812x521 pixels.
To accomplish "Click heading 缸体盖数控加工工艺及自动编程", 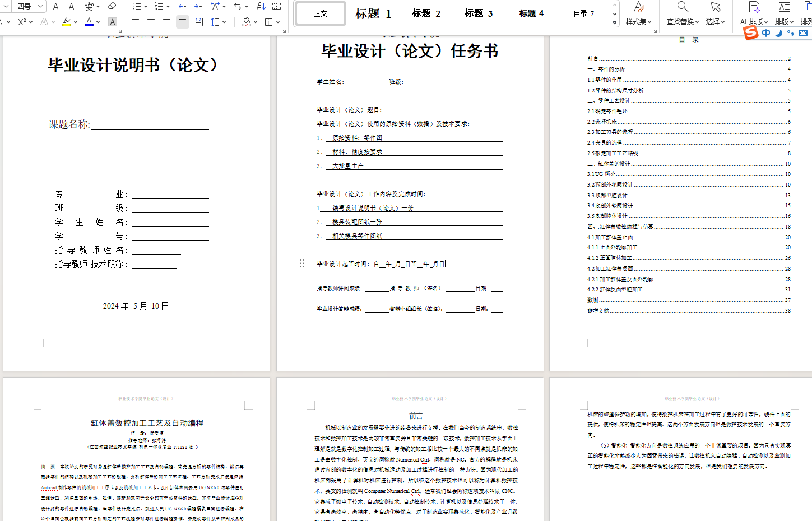I will pos(147,423).
